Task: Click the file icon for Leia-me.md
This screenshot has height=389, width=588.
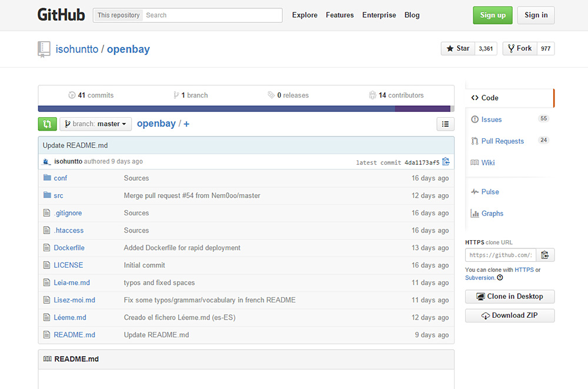Action: pyautogui.click(x=46, y=282)
